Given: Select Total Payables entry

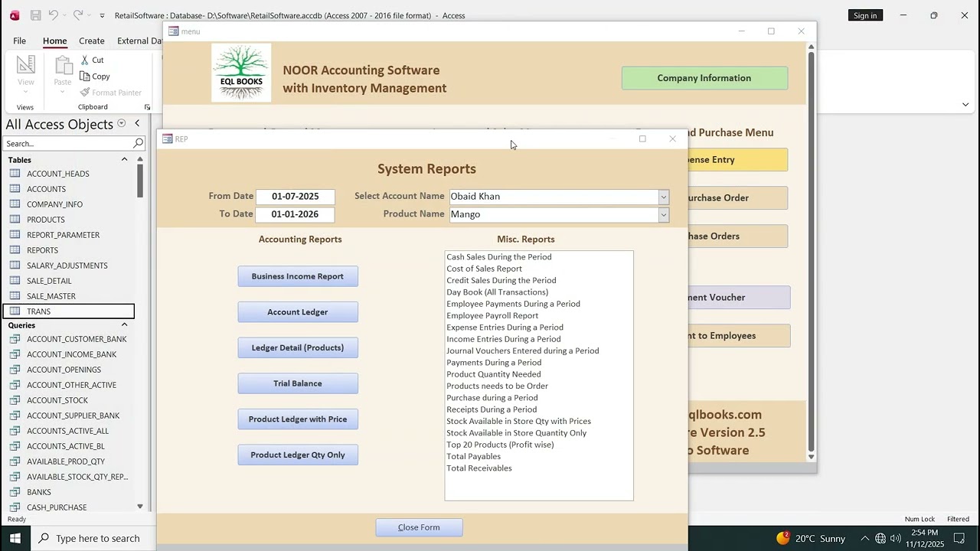Looking at the screenshot, I should (x=474, y=456).
